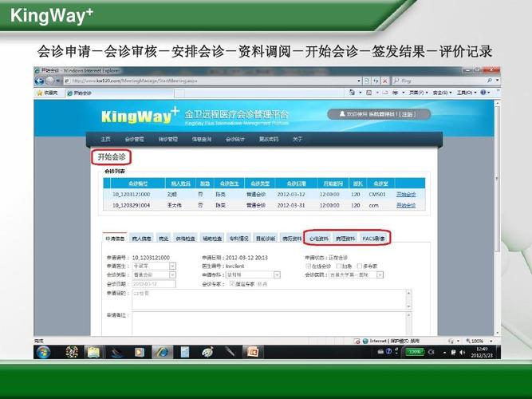Toggle the 多专家 checkbox
The image size is (532, 399).
360,266
